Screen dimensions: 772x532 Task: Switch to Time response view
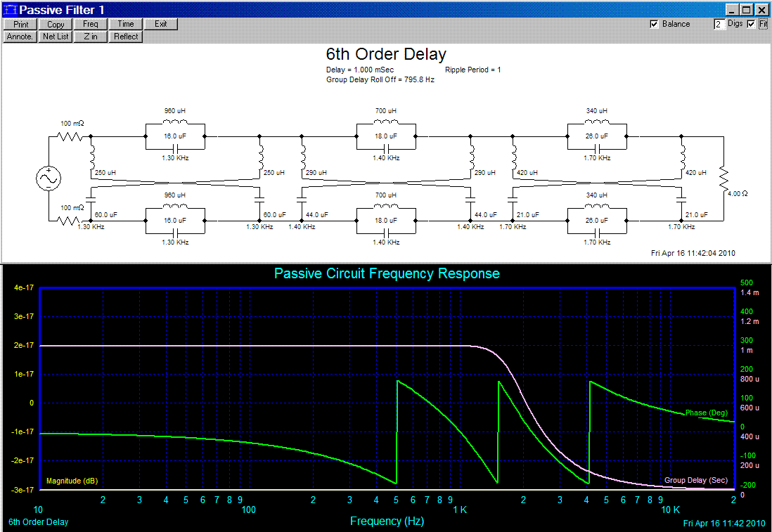pos(126,24)
